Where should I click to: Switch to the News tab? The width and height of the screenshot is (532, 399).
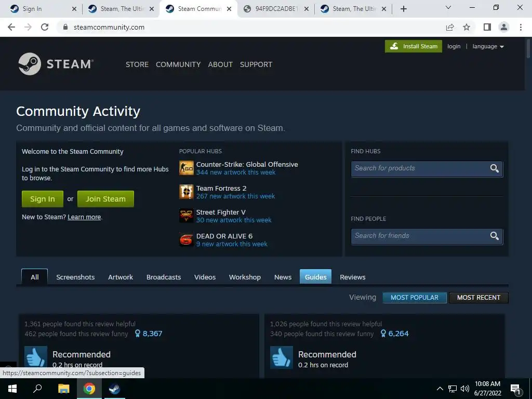pos(283,277)
